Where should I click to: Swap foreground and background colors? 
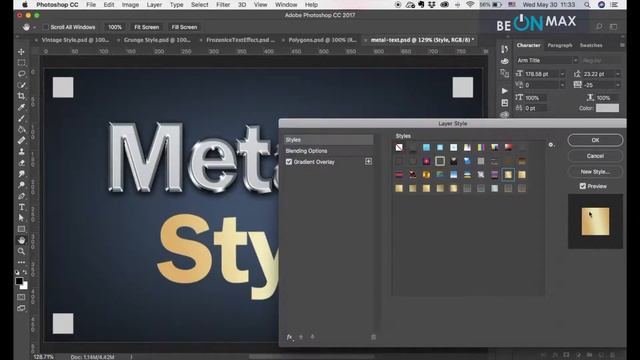25,272
